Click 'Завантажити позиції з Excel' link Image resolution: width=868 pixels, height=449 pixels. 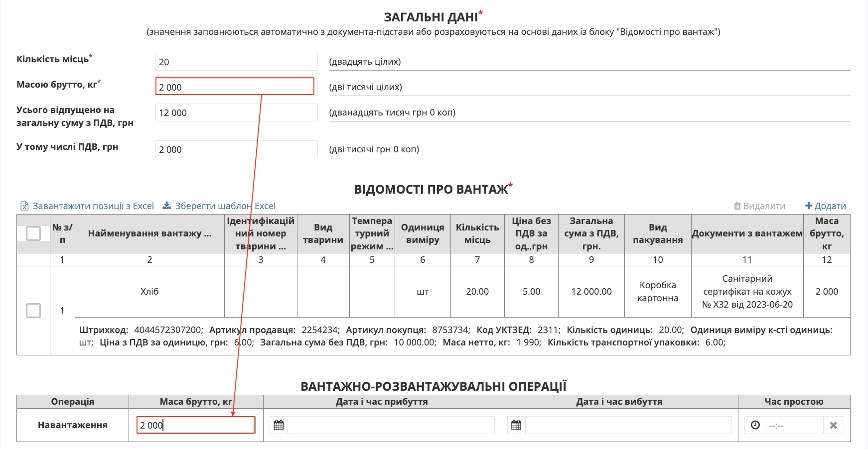click(x=93, y=206)
